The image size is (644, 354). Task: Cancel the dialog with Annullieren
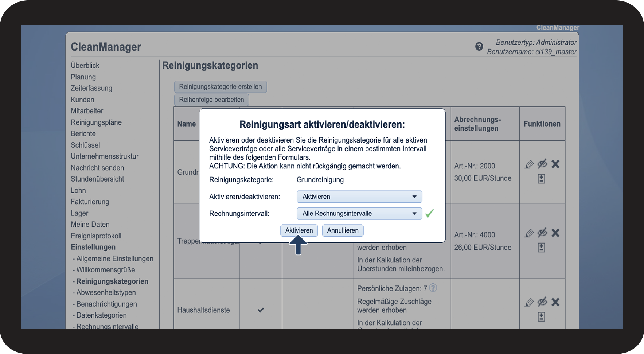[x=343, y=230]
